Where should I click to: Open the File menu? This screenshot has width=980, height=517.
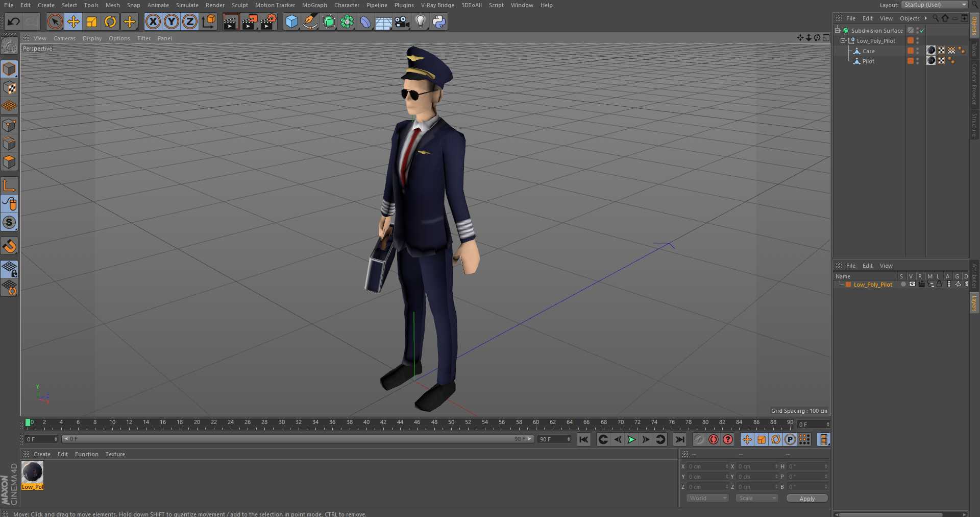point(9,5)
